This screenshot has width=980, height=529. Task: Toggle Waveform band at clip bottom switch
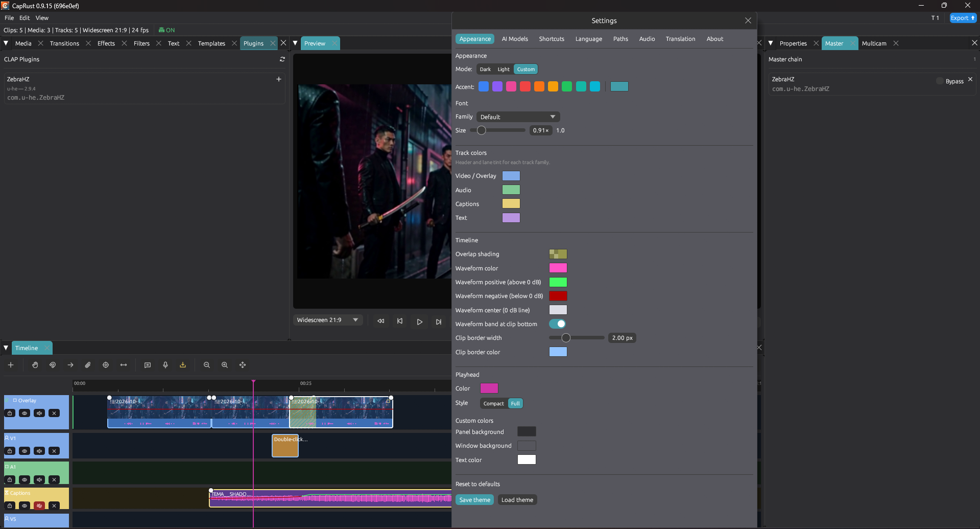[x=557, y=324]
